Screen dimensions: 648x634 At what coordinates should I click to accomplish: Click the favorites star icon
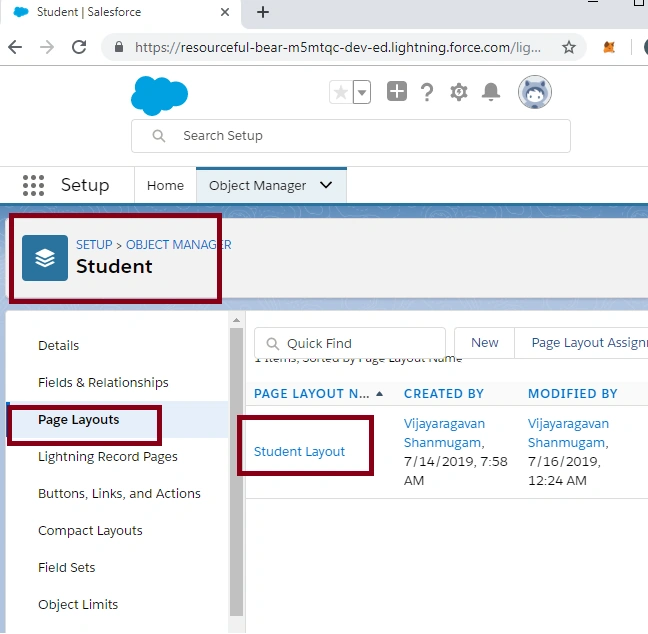point(341,92)
